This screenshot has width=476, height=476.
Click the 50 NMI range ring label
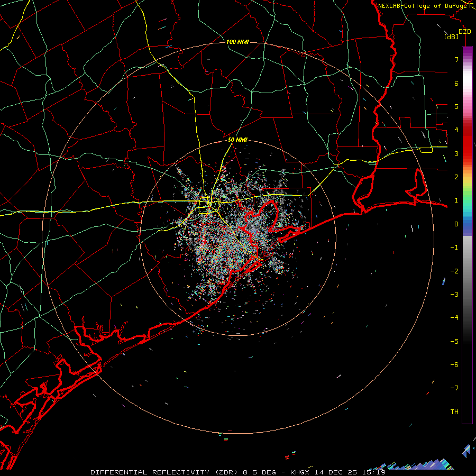[x=237, y=140]
